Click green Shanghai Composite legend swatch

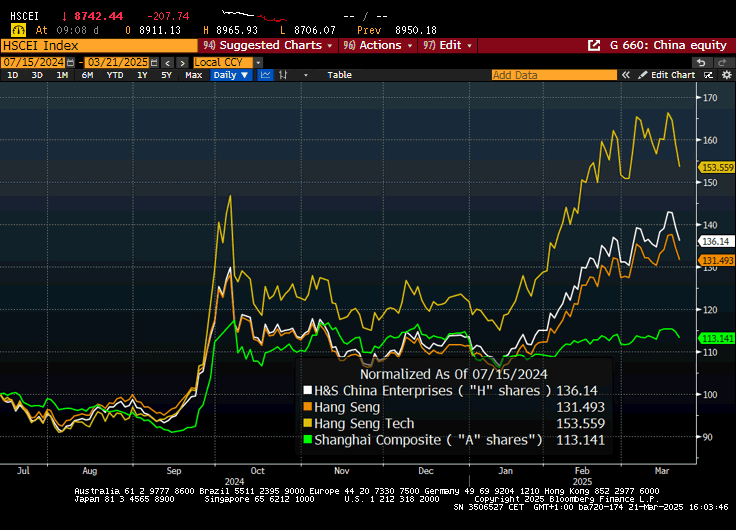[307, 440]
